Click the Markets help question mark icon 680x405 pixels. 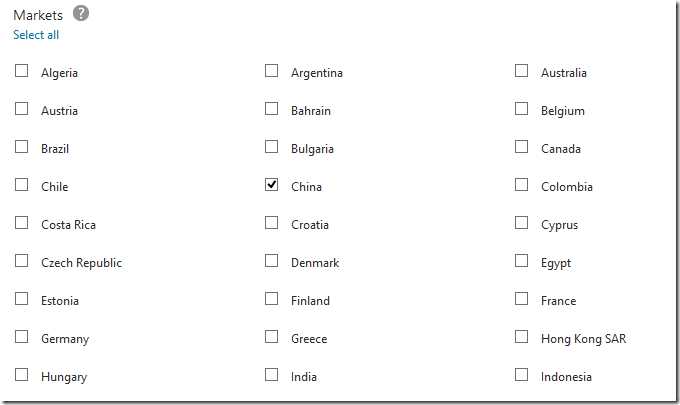[81, 13]
